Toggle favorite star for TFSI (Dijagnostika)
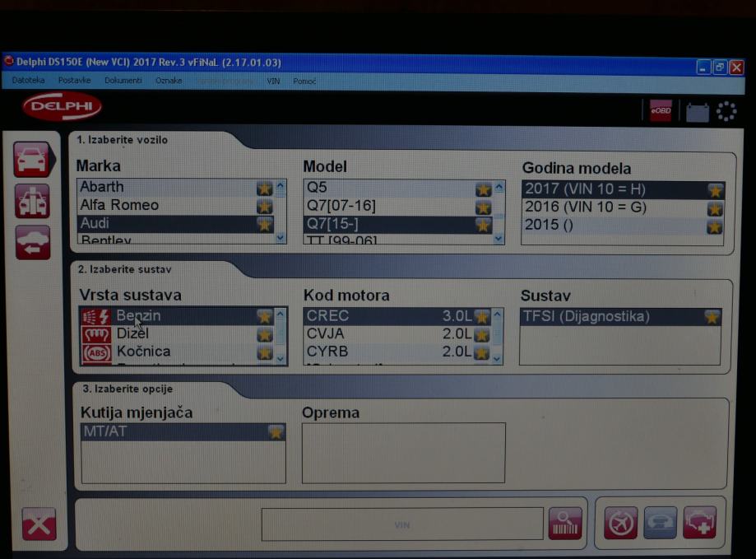The height and width of the screenshot is (559, 756). pos(712,317)
